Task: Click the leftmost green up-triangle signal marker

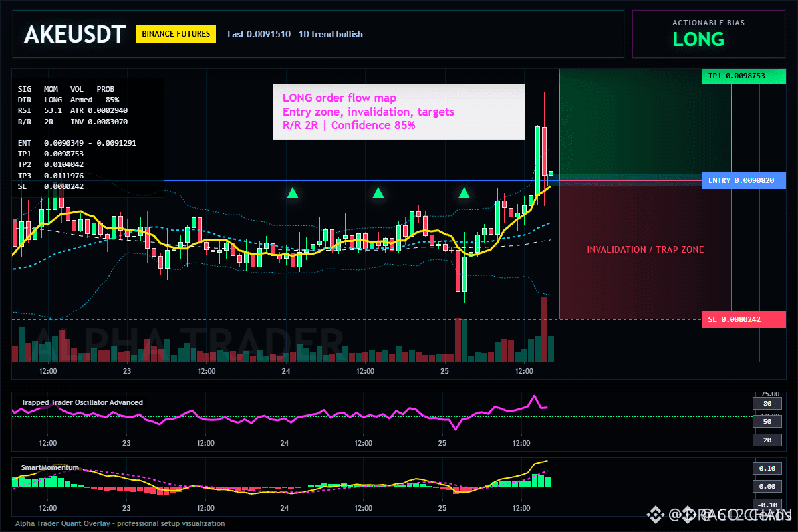Action: (x=292, y=194)
